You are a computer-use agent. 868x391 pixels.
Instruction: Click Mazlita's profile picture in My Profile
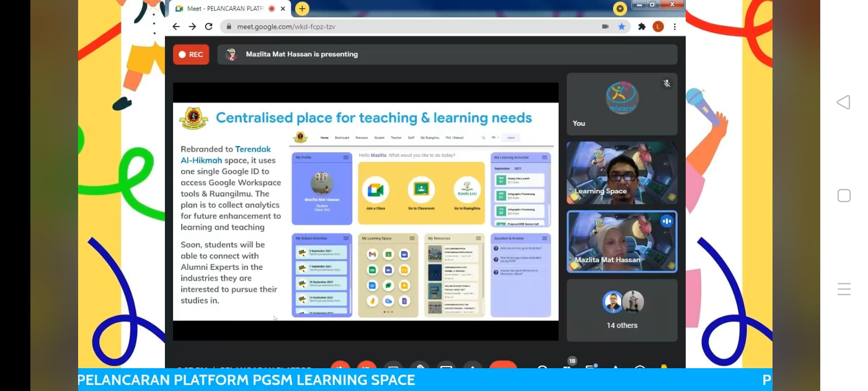(x=322, y=184)
